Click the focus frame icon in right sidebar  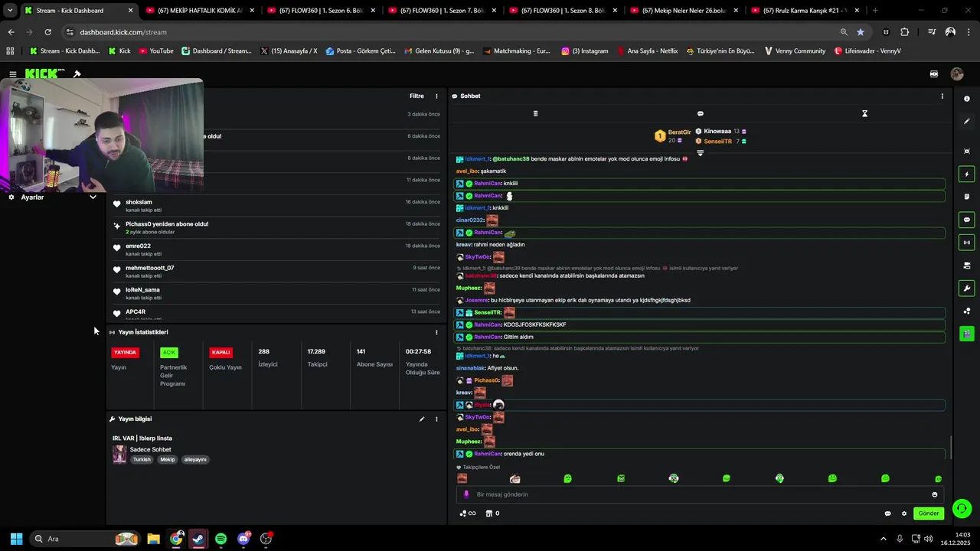click(x=967, y=152)
